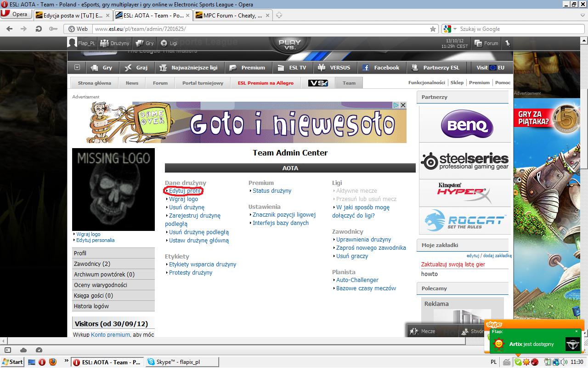Click the MISSING LOGO skull image

tap(113, 189)
